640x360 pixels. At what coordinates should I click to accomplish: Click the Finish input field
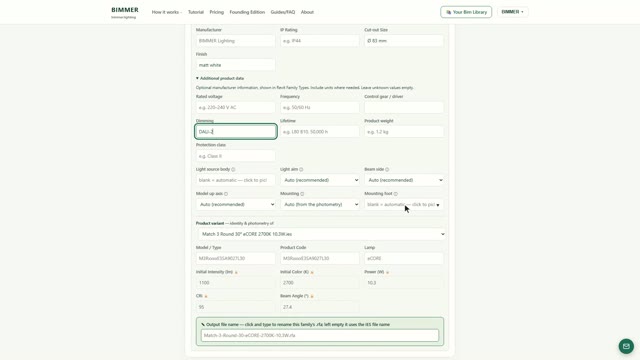[235, 65]
